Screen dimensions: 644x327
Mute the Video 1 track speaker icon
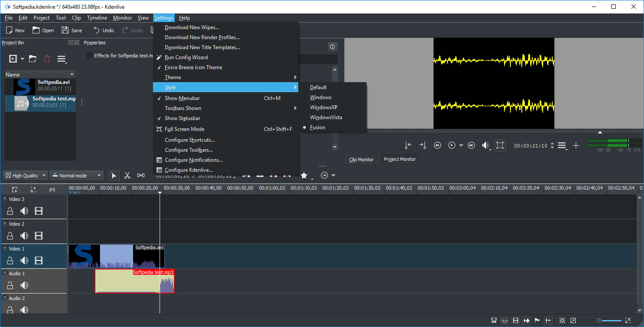coord(24,260)
